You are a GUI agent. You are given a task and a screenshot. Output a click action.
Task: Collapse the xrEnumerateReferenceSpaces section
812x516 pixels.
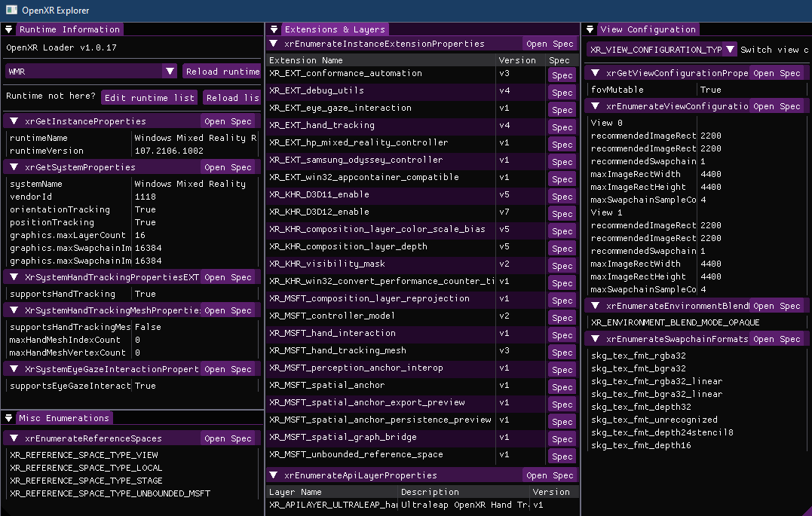[14, 438]
